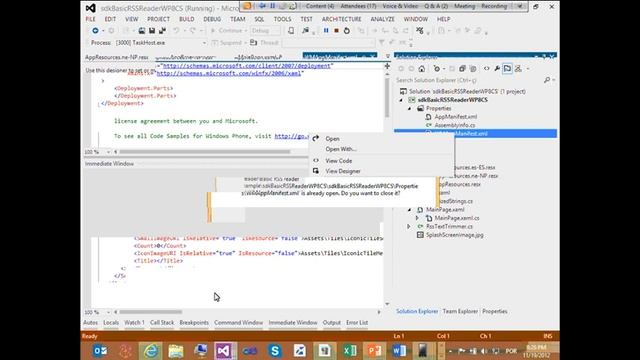
Task: Expand the RssTextTrimmer.cs node
Action: click(x=409, y=226)
